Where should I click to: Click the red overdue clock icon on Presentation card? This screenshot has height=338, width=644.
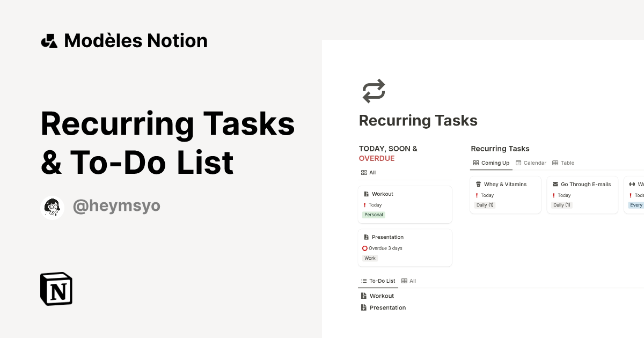point(365,248)
